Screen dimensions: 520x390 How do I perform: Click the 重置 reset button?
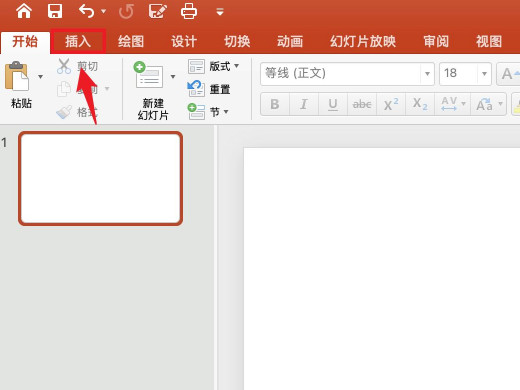coord(209,89)
